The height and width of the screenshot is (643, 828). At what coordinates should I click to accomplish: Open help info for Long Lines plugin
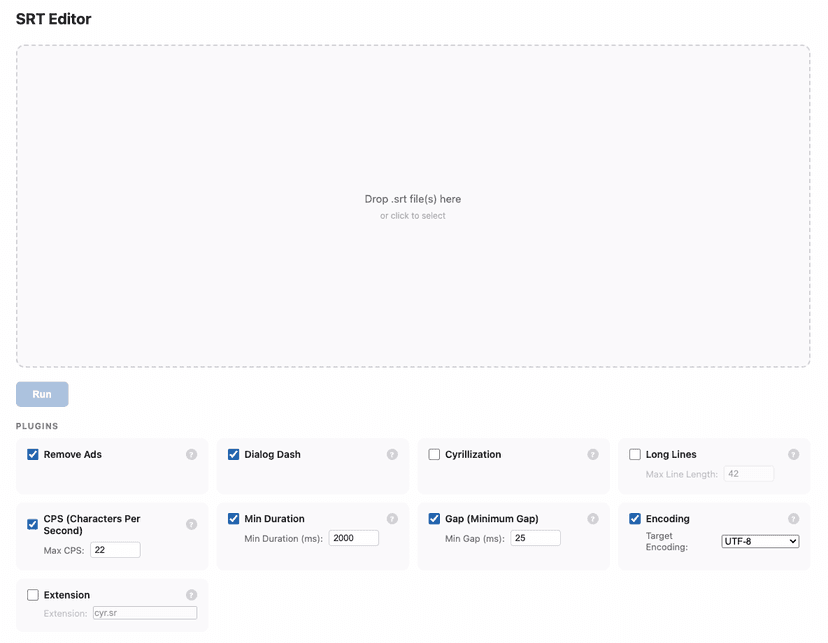(794, 454)
